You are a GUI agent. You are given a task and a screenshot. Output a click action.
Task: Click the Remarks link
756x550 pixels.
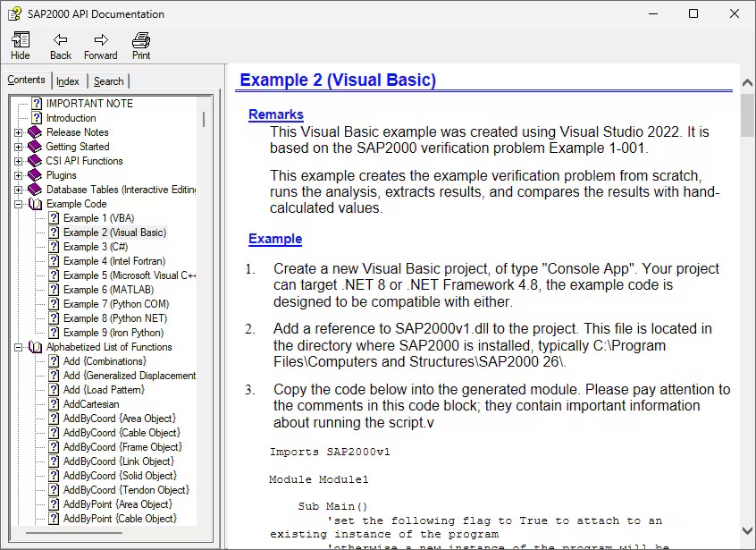(276, 114)
